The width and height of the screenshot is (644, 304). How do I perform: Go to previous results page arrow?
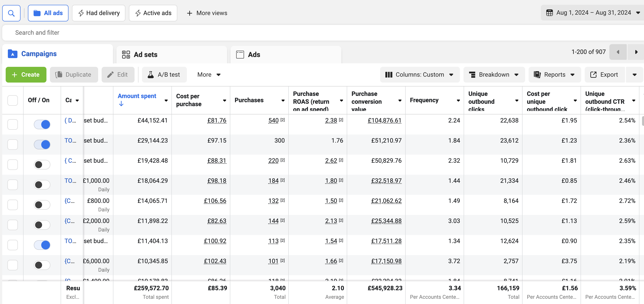coord(618,52)
